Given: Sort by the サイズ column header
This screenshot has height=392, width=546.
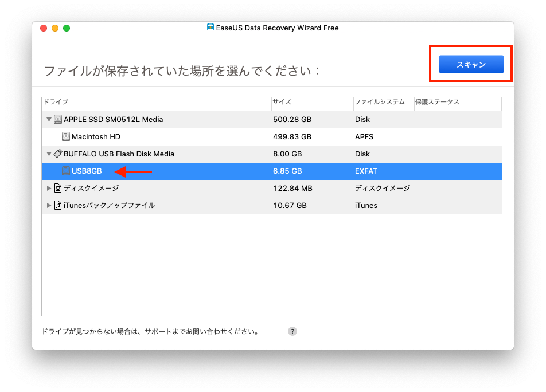Looking at the screenshot, I should coord(311,103).
